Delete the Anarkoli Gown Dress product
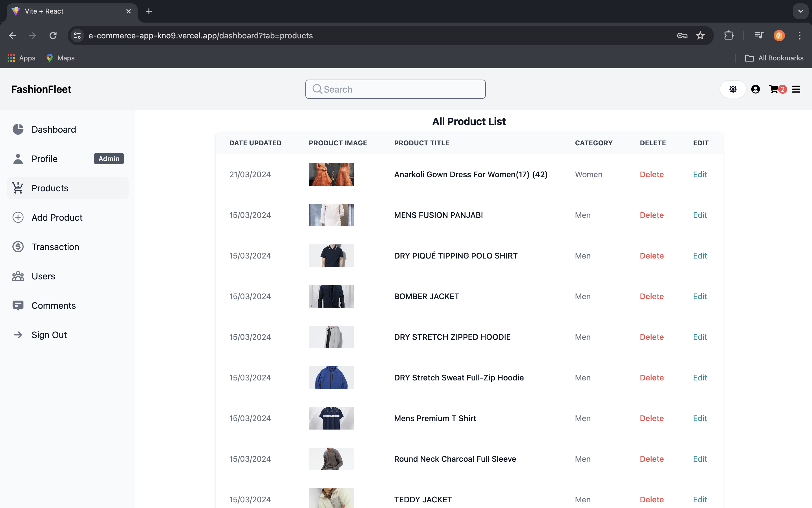Screen dimensions: 812x508 pos(652,174)
